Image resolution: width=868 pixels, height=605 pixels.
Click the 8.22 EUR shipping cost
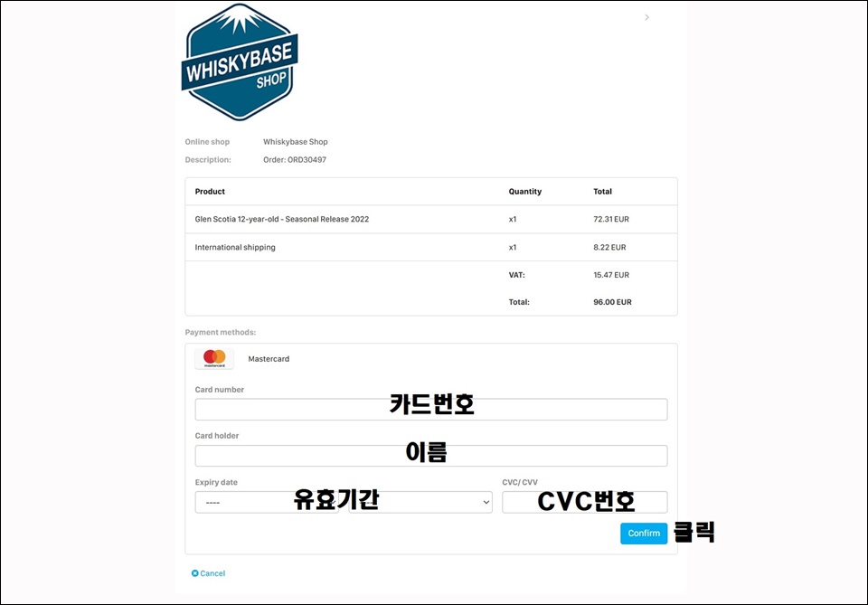[x=609, y=248]
